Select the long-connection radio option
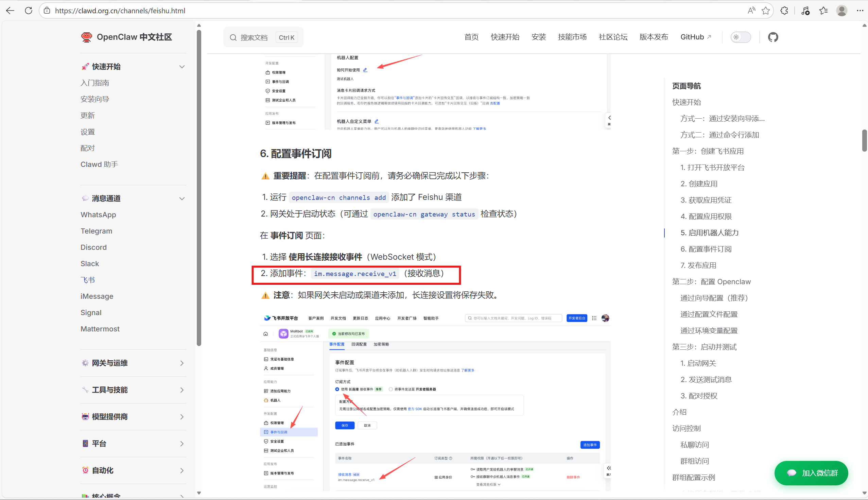868x500 pixels. (337, 389)
